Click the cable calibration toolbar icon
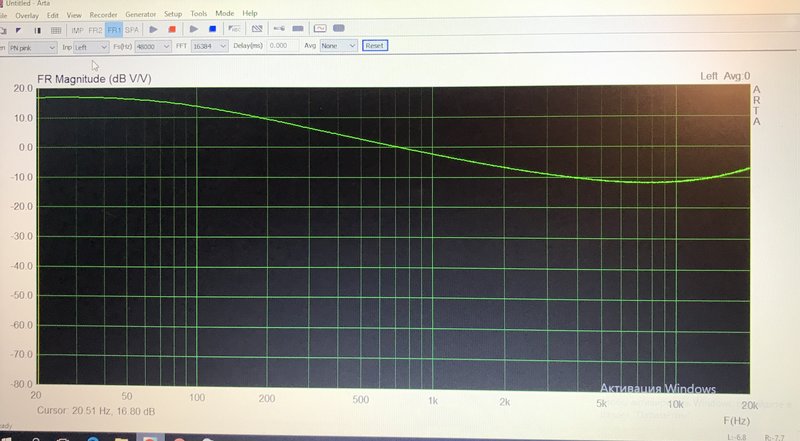The image size is (800, 441). (x=279, y=29)
